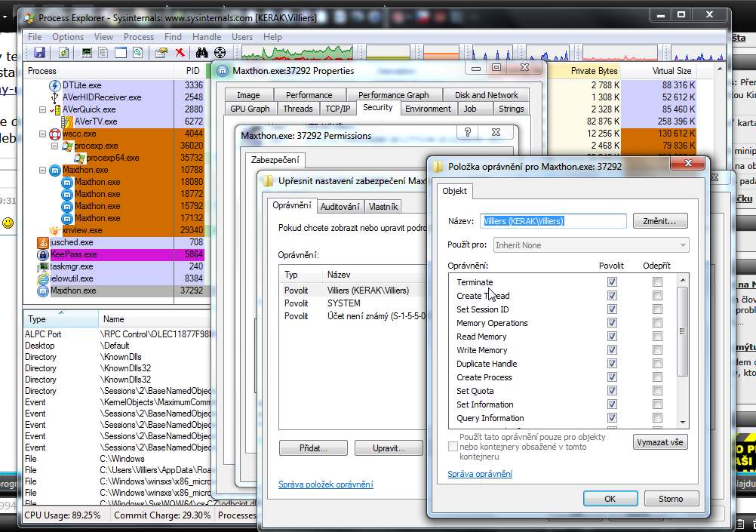Click the Název input field
The image size is (756, 532).
(554, 221)
